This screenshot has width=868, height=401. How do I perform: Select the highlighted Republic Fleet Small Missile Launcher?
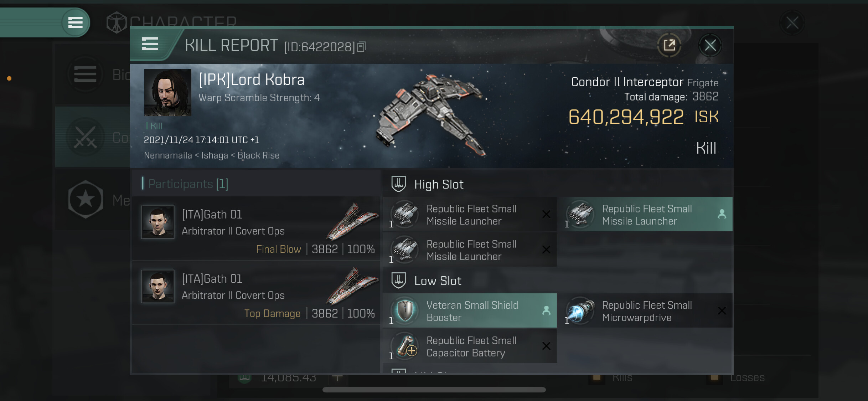[645, 215]
